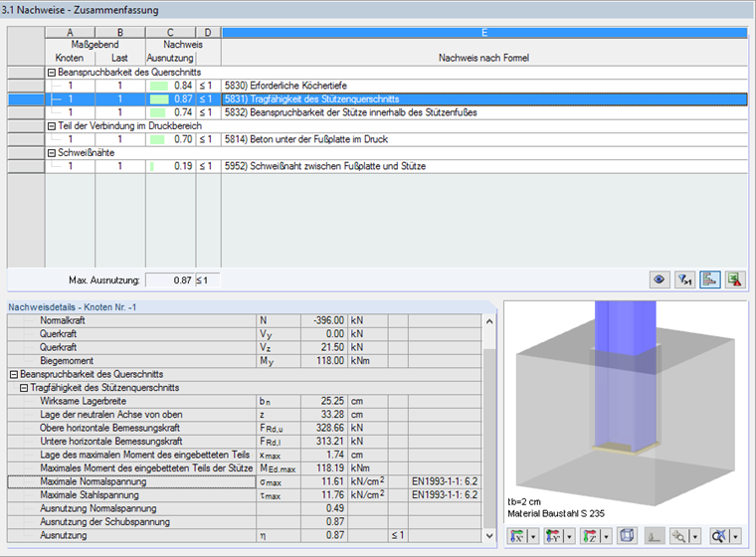
Task: Select row 5831 Tragfähigkeit des Stützenquerschnitts
Action: pyautogui.click(x=396, y=99)
